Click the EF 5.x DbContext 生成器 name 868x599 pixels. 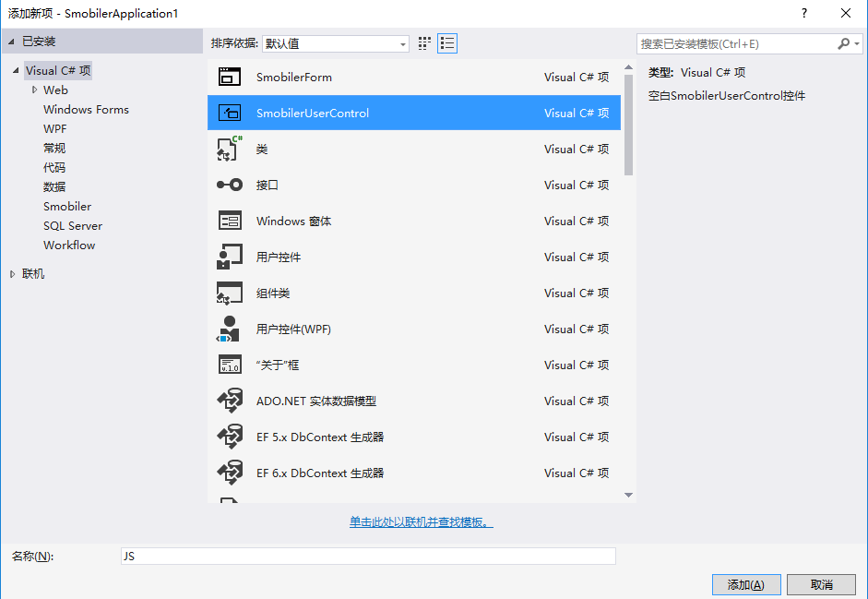tap(320, 437)
